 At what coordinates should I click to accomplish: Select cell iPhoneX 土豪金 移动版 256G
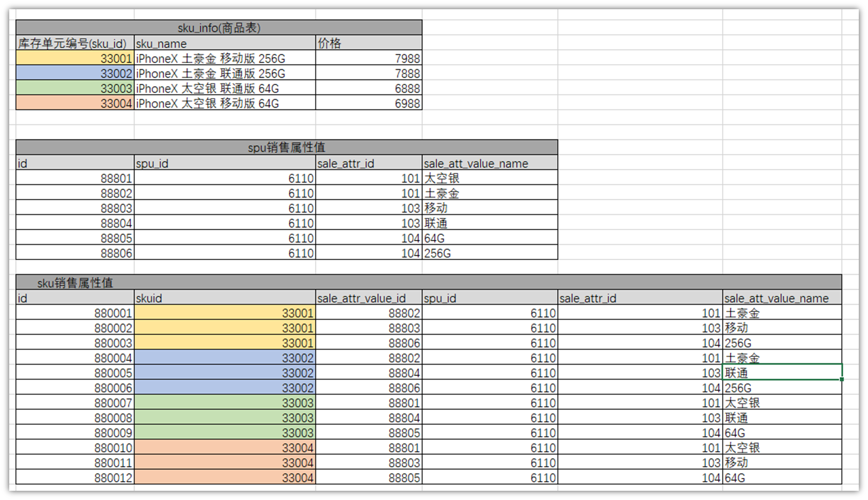pos(225,58)
